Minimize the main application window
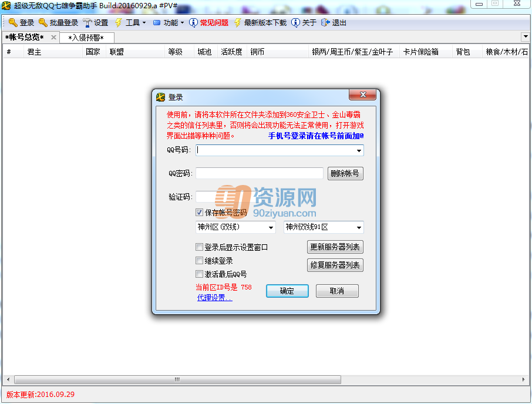This screenshot has width=532, height=404. [479, 4]
